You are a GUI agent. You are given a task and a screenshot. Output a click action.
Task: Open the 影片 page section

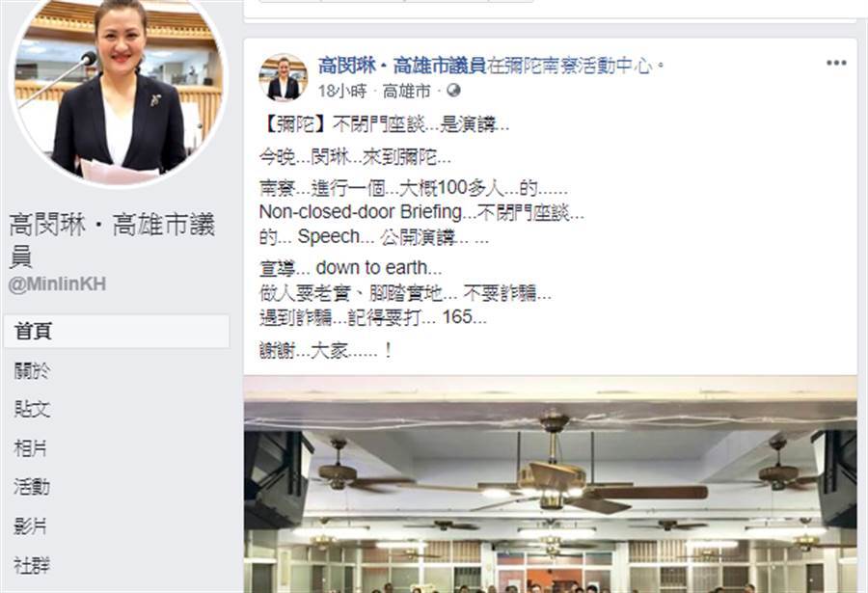[x=31, y=526]
